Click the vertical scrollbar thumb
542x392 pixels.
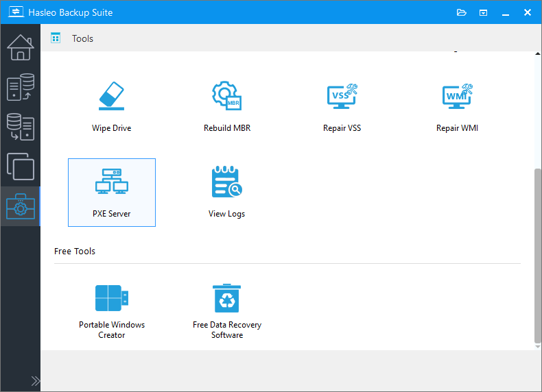[x=537, y=256]
